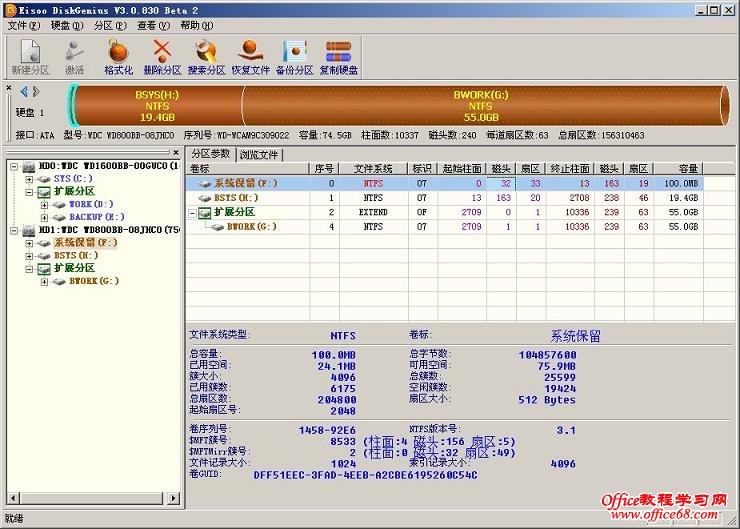Collapse the HD0 disk tree node
The width and height of the screenshot is (740, 529).
click(x=14, y=165)
